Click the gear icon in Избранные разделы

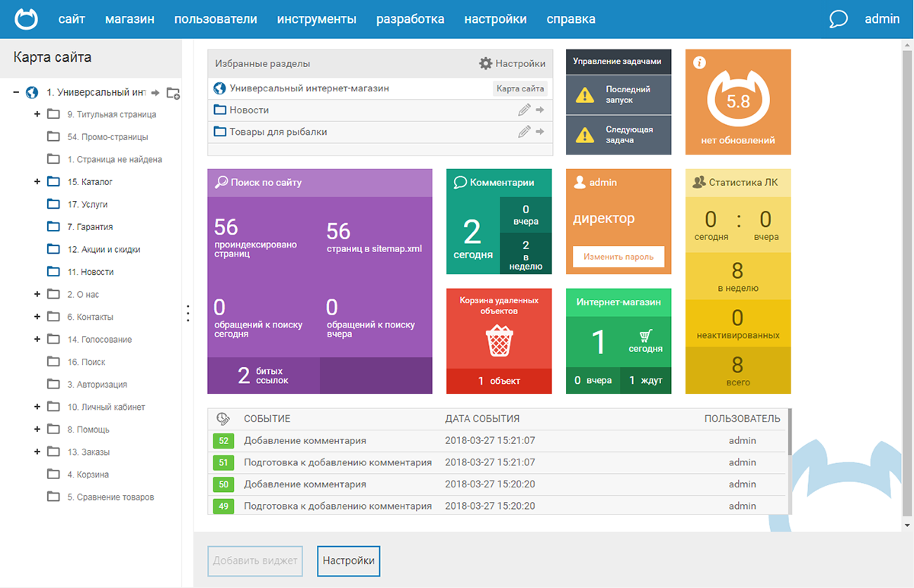485,64
